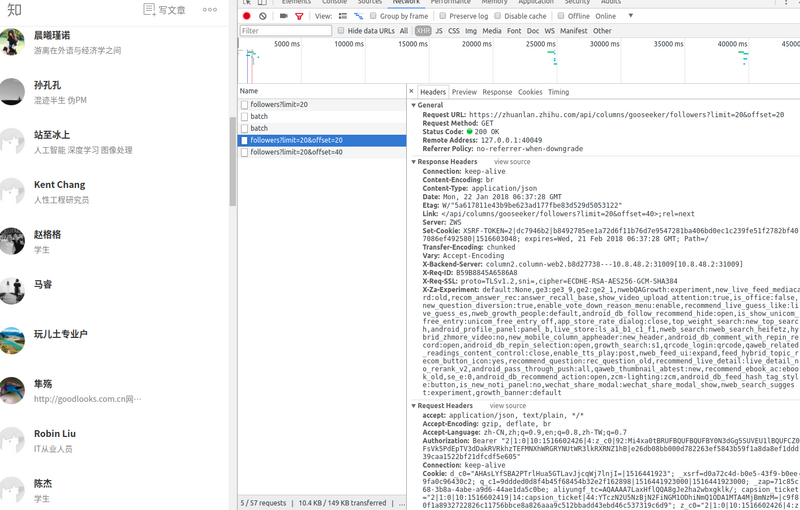Filter requests by WS type
The width and height of the screenshot is (800, 510).
pos(549,31)
